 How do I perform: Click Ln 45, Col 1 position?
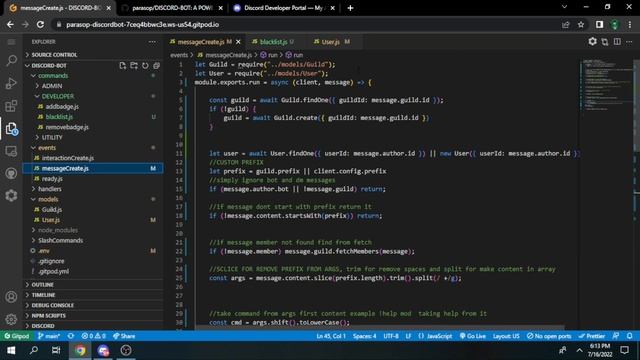(331, 336)
